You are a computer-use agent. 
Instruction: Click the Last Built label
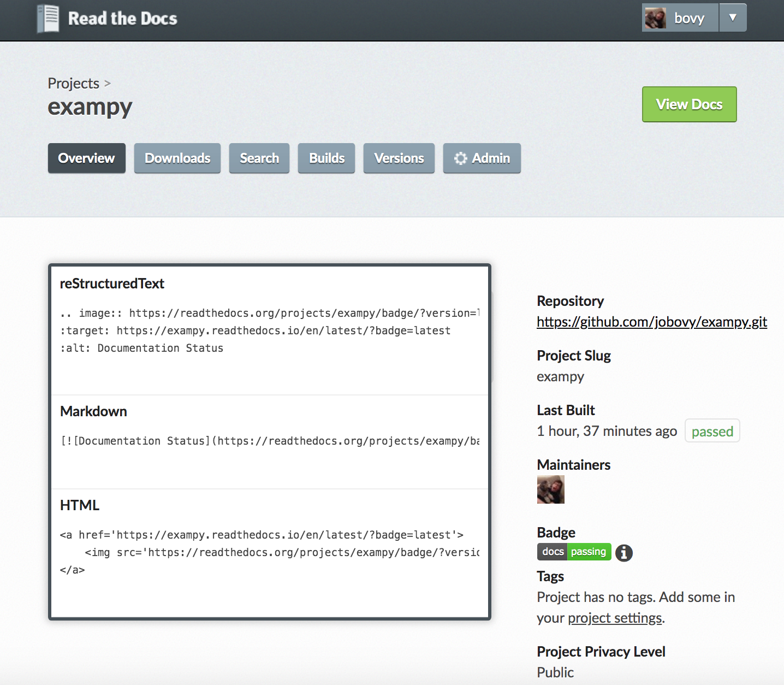566,410
